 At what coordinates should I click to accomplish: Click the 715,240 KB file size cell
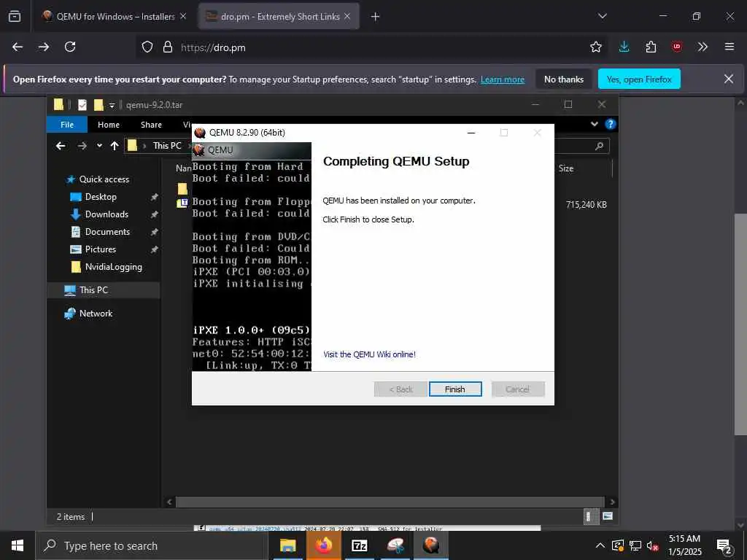coord(586,205)
